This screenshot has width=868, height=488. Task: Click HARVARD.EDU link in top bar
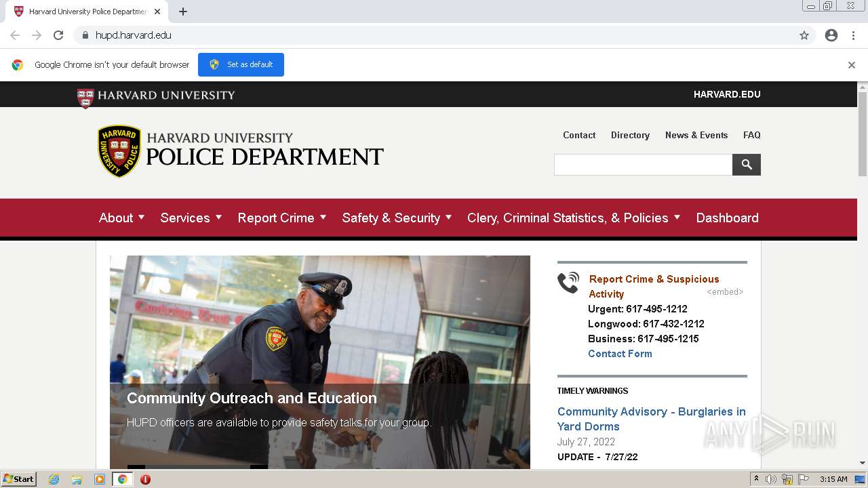[727, 94]
